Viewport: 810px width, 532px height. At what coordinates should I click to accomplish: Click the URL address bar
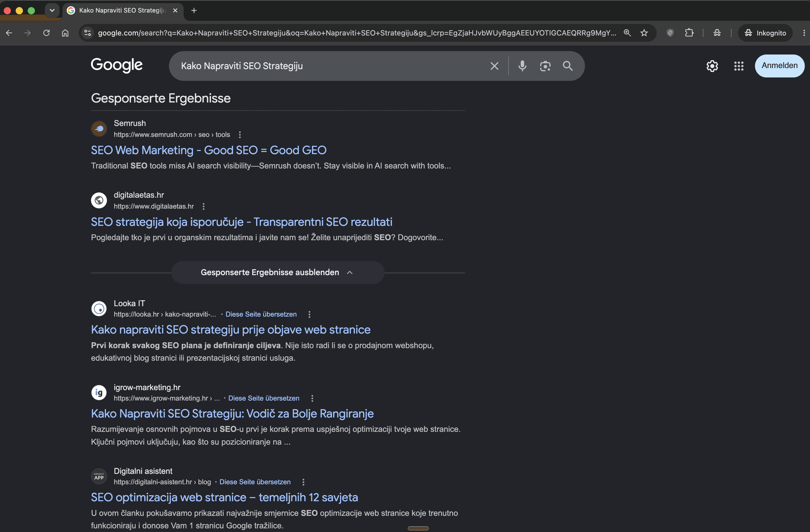357,33
